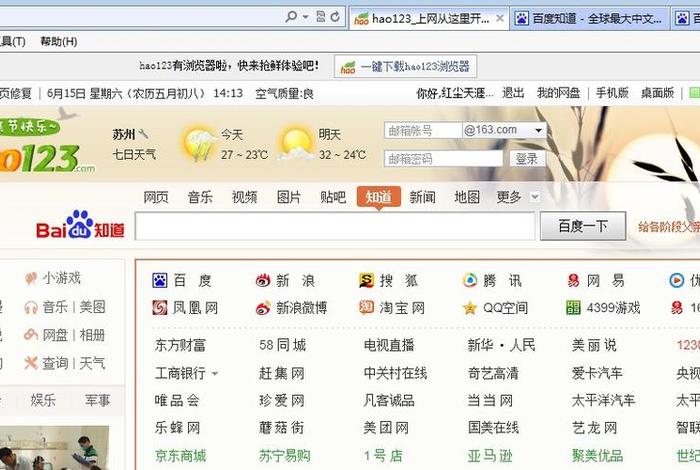This screenshot has width=700, height=470.
Task: Select the 贴吧 search tab
Action: click(x=333, y=197)
